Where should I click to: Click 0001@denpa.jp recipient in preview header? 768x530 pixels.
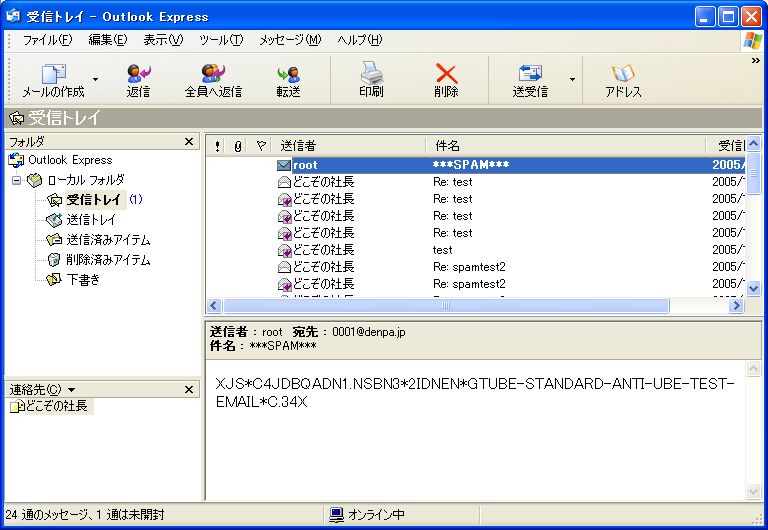pyautogui.click(x=368, y=332)
